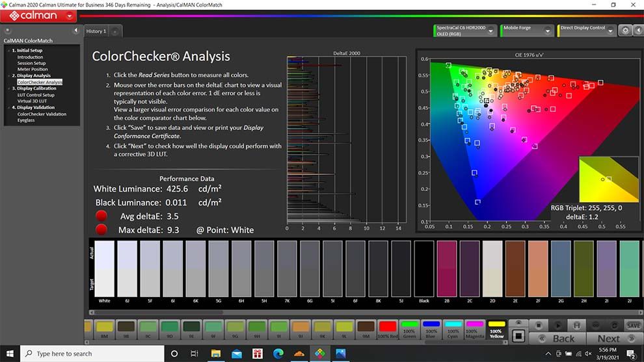Click the comparator horizontal scrollbar thumb

pos(159,313)
